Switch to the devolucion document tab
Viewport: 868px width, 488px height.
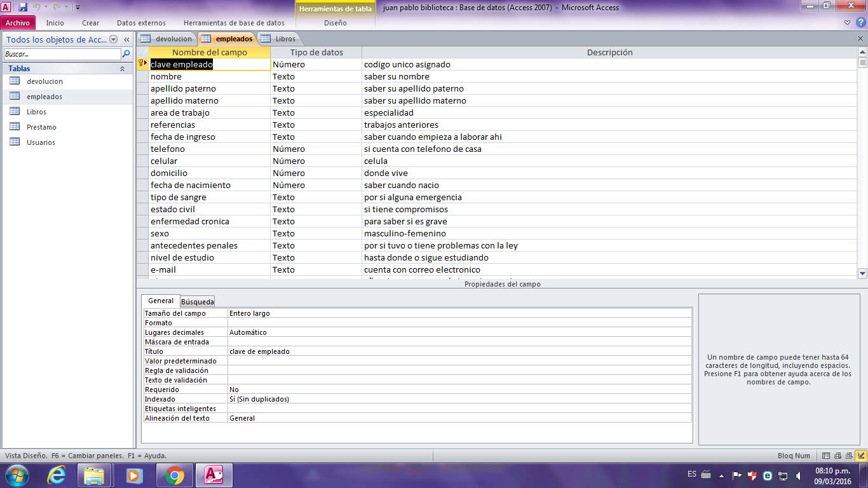pos(166,39)
